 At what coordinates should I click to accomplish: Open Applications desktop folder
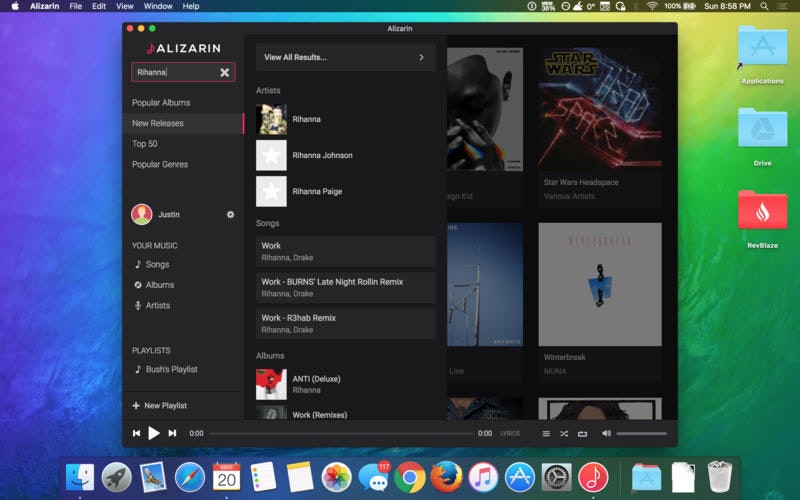[x=762, y=45]
